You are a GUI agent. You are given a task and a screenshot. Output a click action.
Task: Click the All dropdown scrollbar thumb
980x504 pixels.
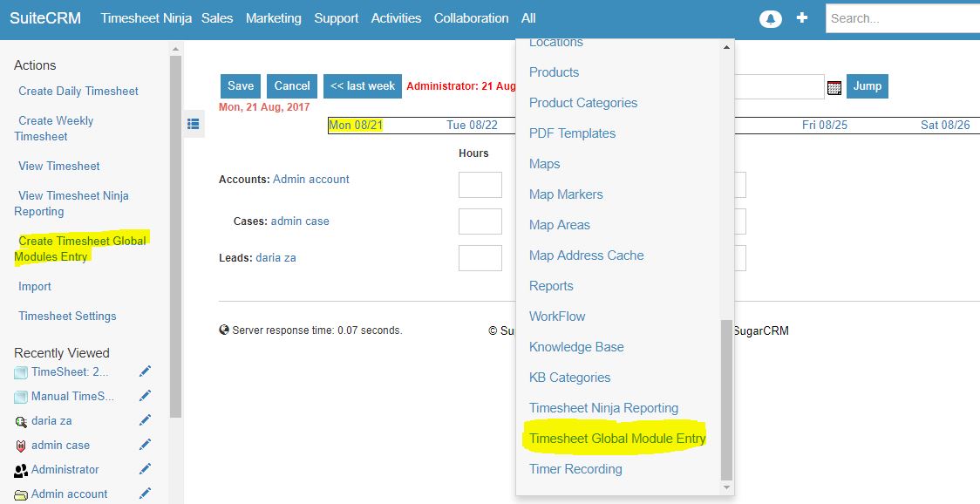click(726, 400)
